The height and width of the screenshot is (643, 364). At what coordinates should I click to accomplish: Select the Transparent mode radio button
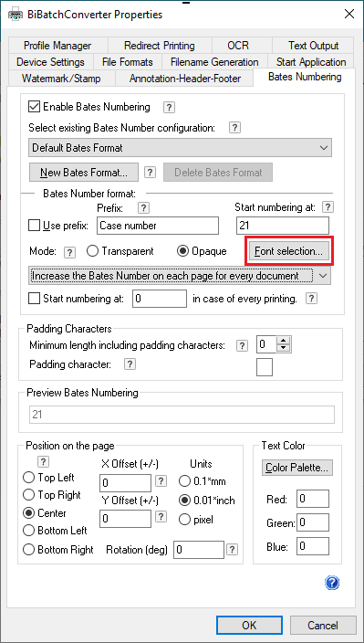(x=93, y=251)
